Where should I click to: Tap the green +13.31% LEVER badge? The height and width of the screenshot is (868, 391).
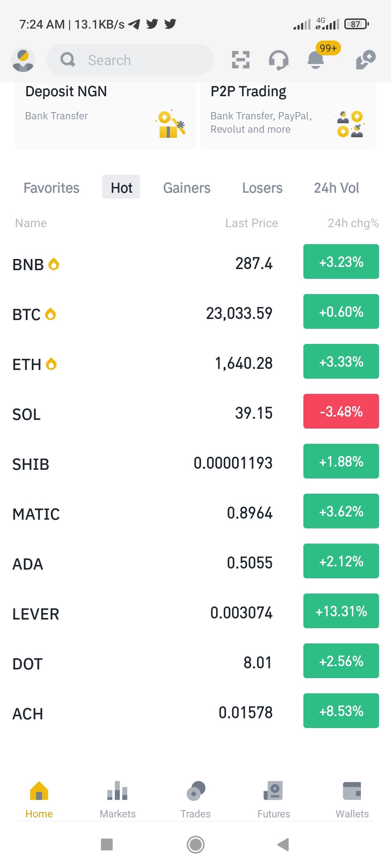point(341,611)
